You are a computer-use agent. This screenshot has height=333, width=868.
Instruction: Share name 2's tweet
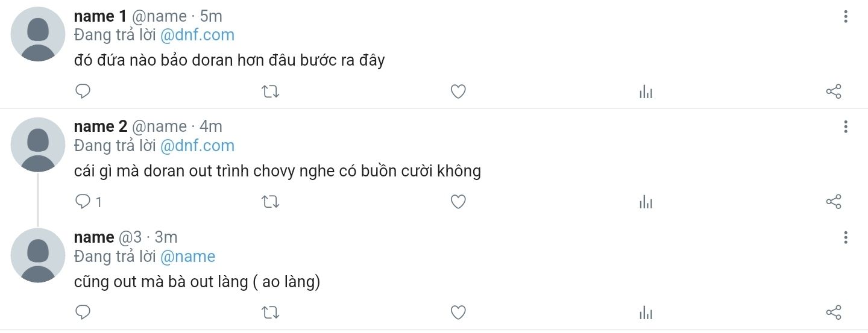[x=833, y=202]
